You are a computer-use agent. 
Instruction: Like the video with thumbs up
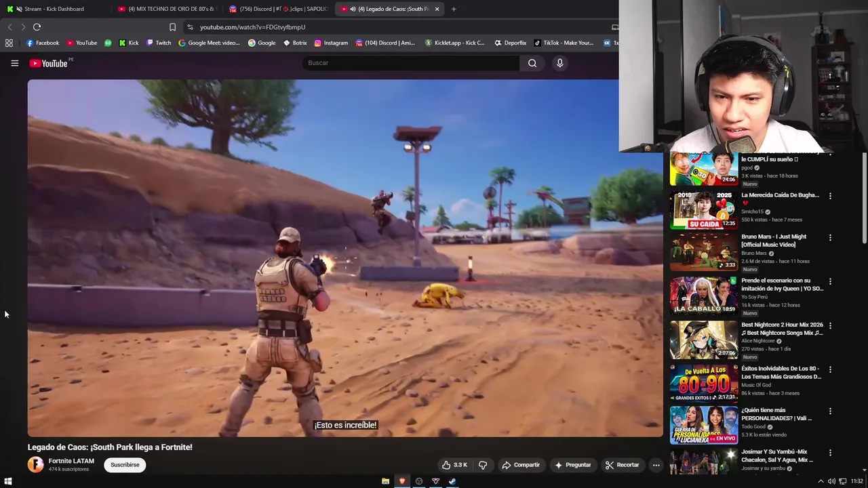click(x=454, y=465)
